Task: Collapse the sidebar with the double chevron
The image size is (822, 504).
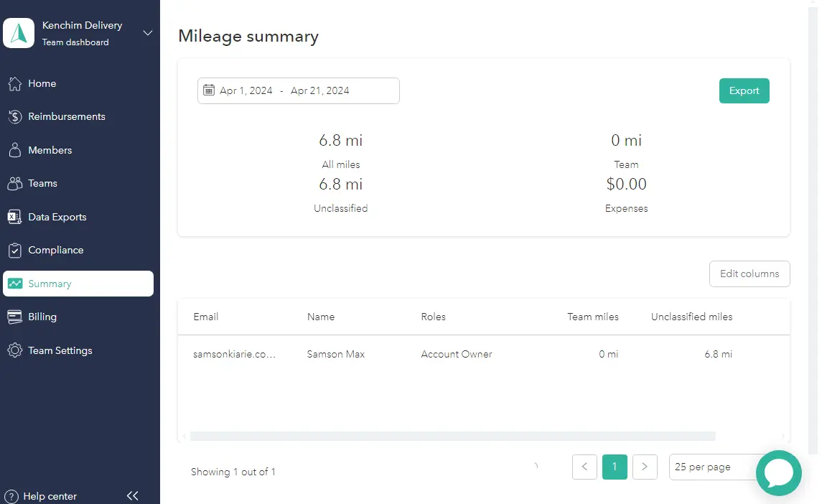Action: [x=132, y=495]
